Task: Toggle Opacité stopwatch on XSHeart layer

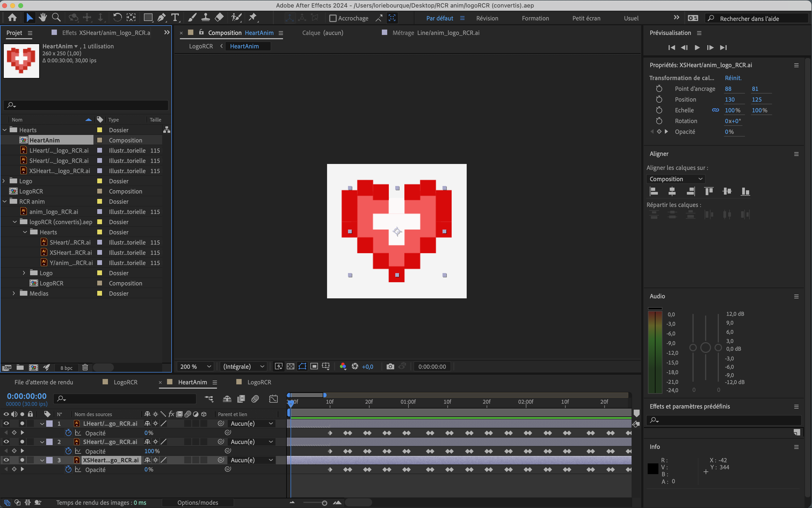Action: point(68,469)
